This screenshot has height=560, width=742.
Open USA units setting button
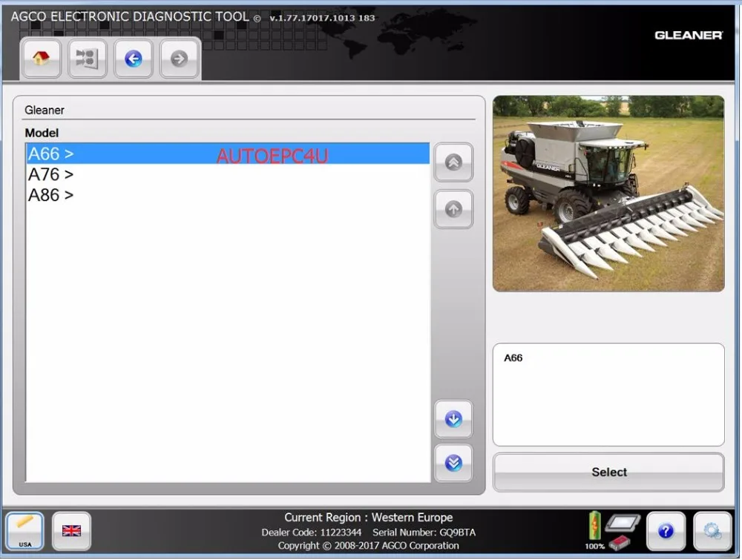[25, 531]
